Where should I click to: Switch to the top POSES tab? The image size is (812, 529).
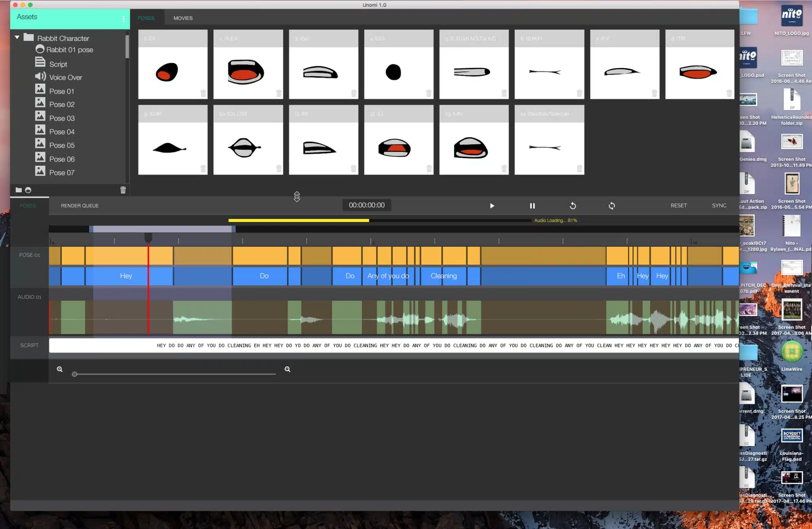[x=146, y=18]
